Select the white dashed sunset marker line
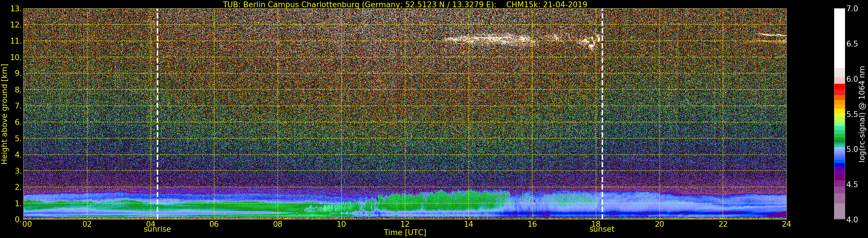Screen dimensions: 868x238 [602, 114]
